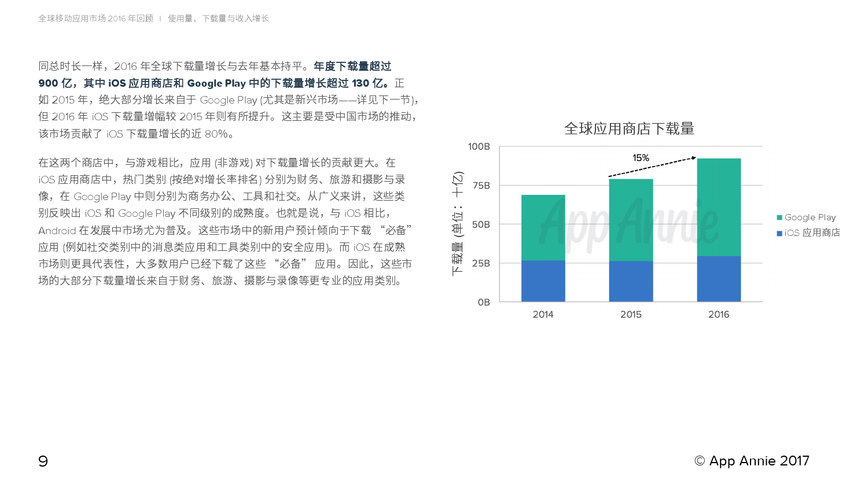Click the 75B axis label
The image size is (868, 488).
pos(481,186)
